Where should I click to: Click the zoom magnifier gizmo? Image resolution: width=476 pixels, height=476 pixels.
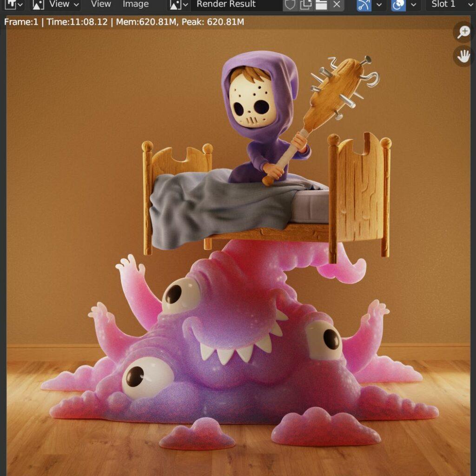point(463,32)
